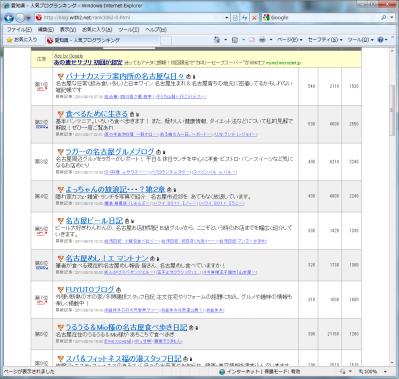Image resolution: width=399 pixels, height=379 pixels.
Task: Open blog うるうる＆Mio様の名古屋食べ歩き日記
Action: coord(126,327)
